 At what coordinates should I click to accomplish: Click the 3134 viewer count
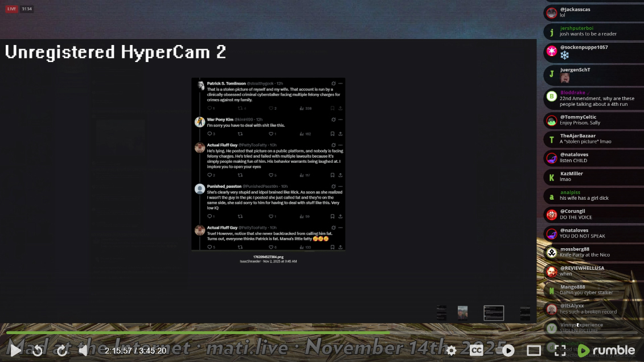tap(27, 9)
